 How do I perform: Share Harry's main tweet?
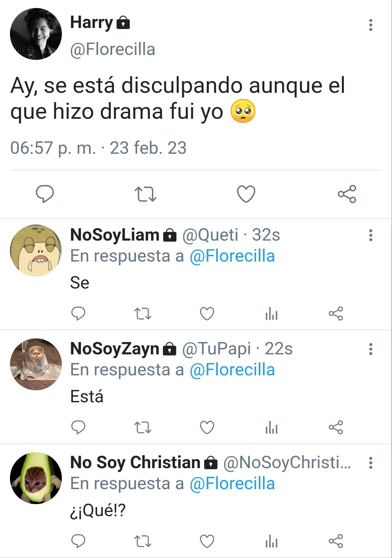point(347,194)
